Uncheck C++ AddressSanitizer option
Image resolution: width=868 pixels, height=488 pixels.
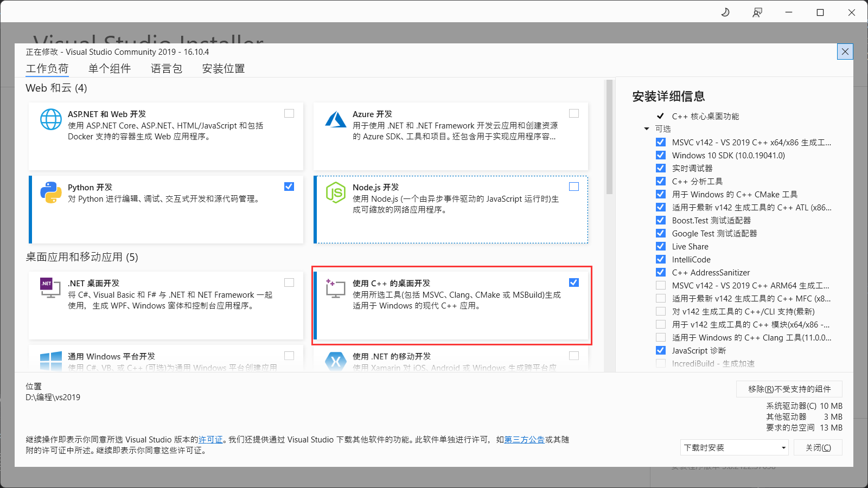click(661, 272)
